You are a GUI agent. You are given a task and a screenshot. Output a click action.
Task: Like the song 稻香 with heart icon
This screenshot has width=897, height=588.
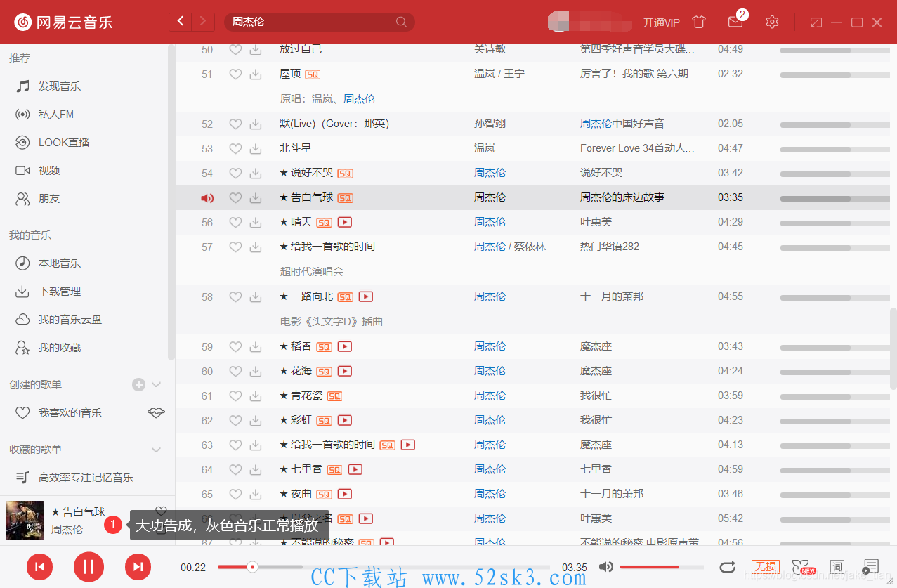236,346
